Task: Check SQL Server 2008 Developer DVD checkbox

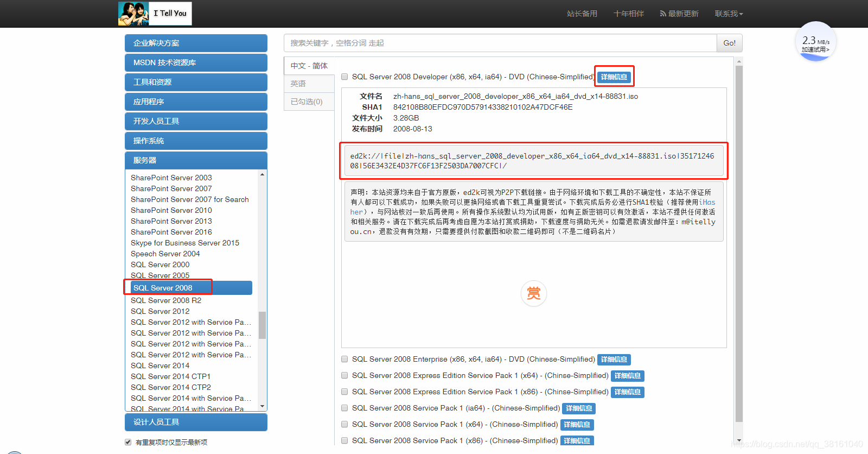Action: pyautogui.click(x=344, y=77)
